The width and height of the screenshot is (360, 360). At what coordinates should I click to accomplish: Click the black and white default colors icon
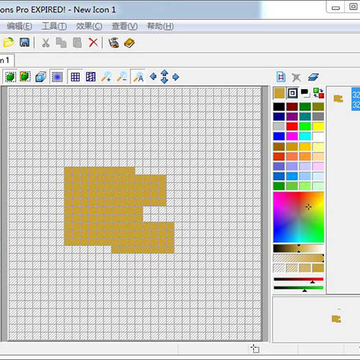(x=305, y=93)
